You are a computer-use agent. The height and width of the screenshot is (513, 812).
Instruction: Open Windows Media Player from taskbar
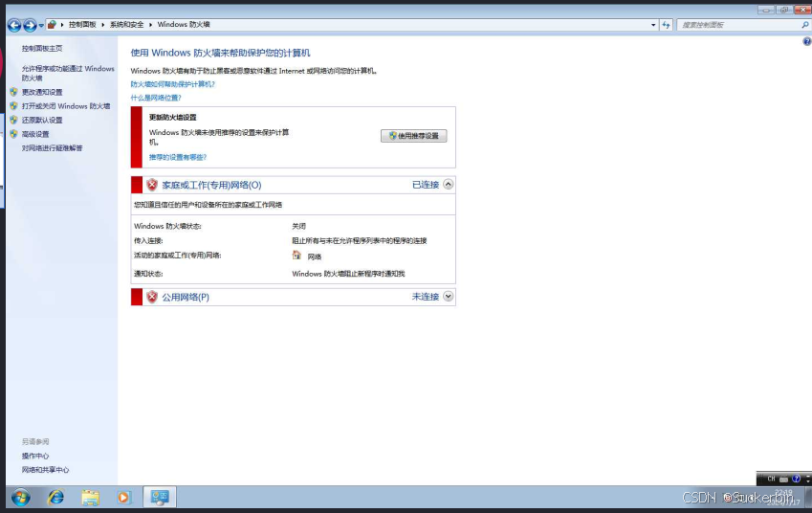(x=123, y=498)
